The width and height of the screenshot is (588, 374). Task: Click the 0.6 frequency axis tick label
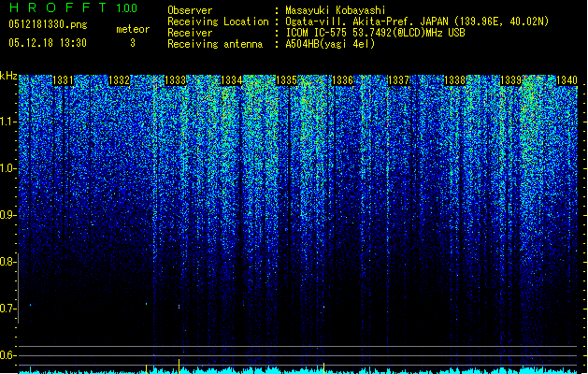pos(8,355)
